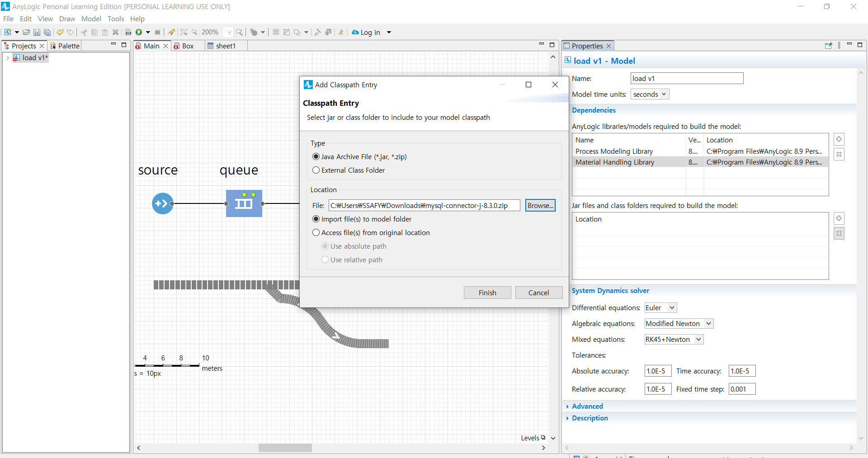
Task: Open the Model menu
Action: click(x=91, y=19)
